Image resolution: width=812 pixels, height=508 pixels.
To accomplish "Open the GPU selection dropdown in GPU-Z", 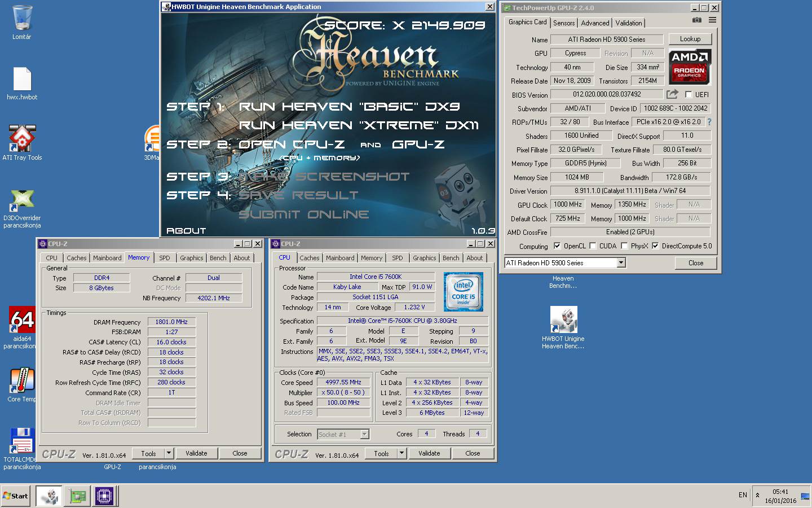I will pos(621,262).
